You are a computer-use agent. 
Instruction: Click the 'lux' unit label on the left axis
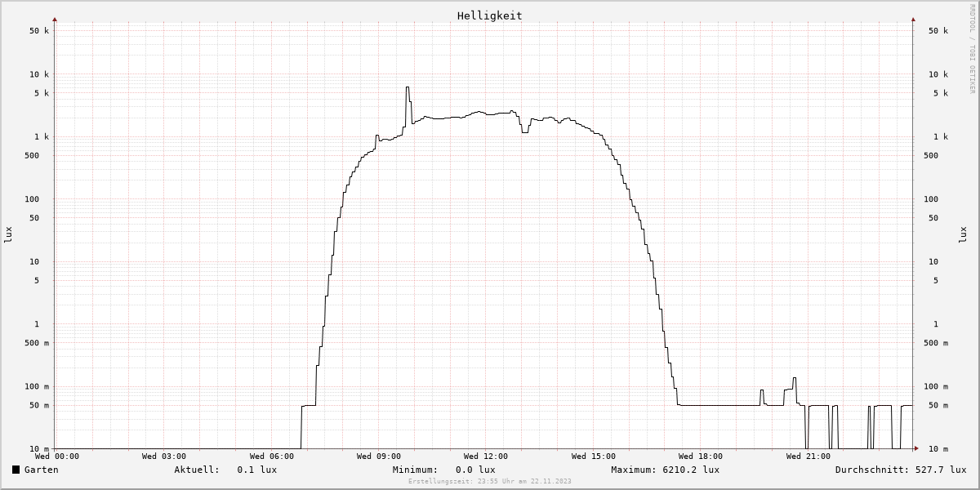pos(9,234)
